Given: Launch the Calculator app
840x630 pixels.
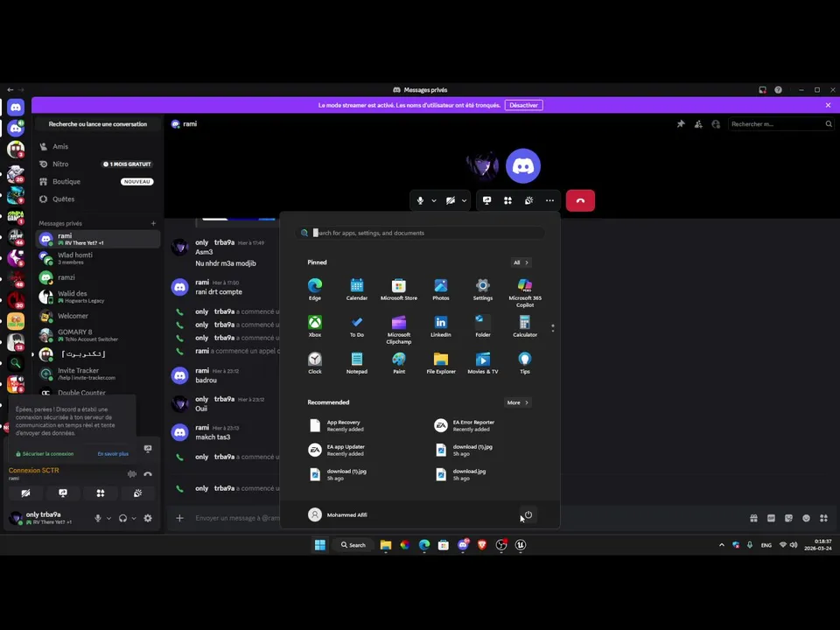Looking at the screenshot, I should coord(525,325).
